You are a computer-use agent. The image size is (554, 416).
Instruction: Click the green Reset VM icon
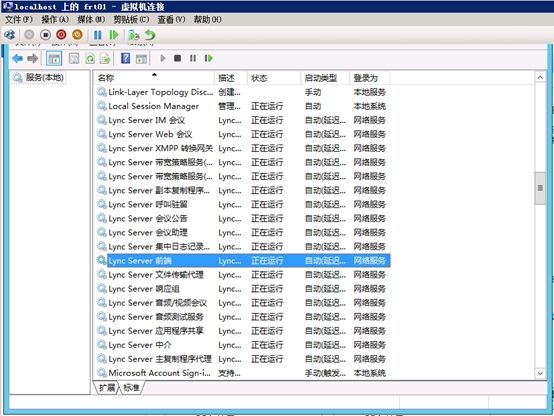[x=114, y=35]
